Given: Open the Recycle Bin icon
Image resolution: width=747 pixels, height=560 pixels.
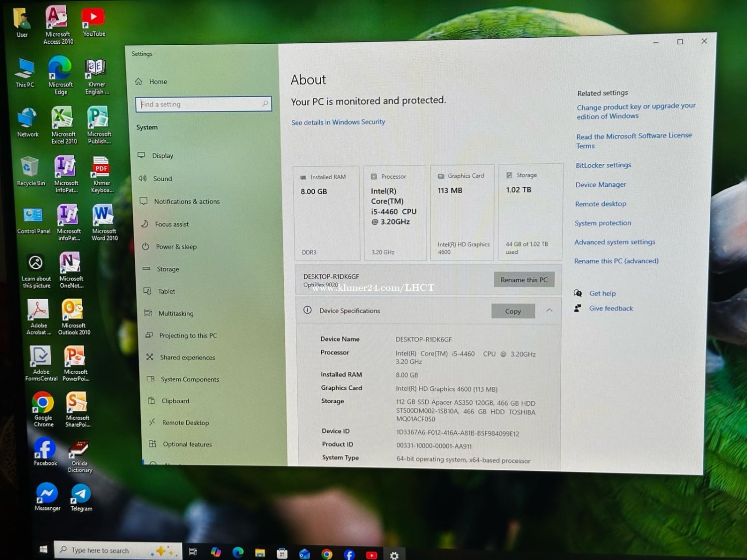Looking at the screenshot, I should pos(30,168).
